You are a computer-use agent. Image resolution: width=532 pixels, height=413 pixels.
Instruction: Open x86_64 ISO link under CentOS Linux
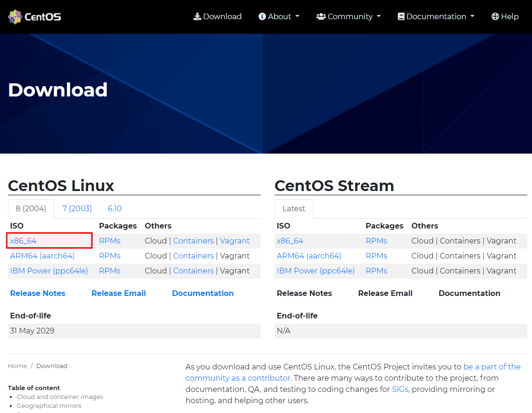click(23, 241)
